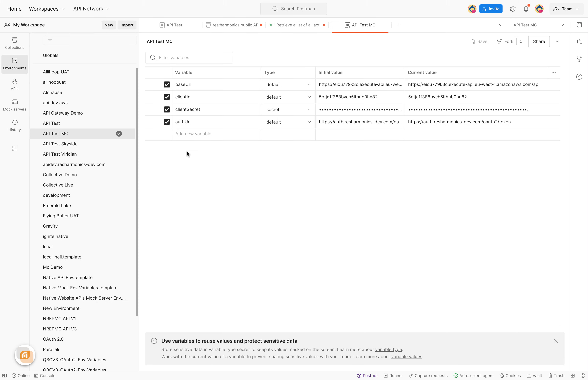Expand the open tabs list chevron
Viewport: 588px width, 380px height.
pyautogui.click(x=501, y=25)
